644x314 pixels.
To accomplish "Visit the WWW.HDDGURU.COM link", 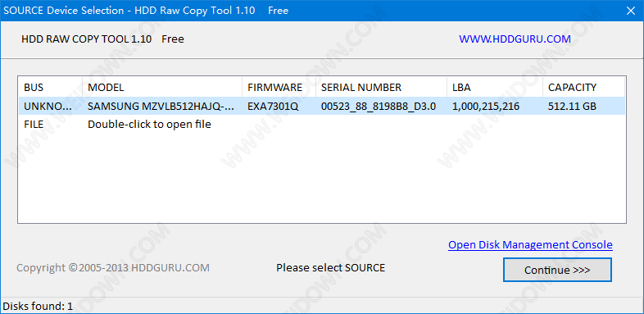I will point(515,39).
